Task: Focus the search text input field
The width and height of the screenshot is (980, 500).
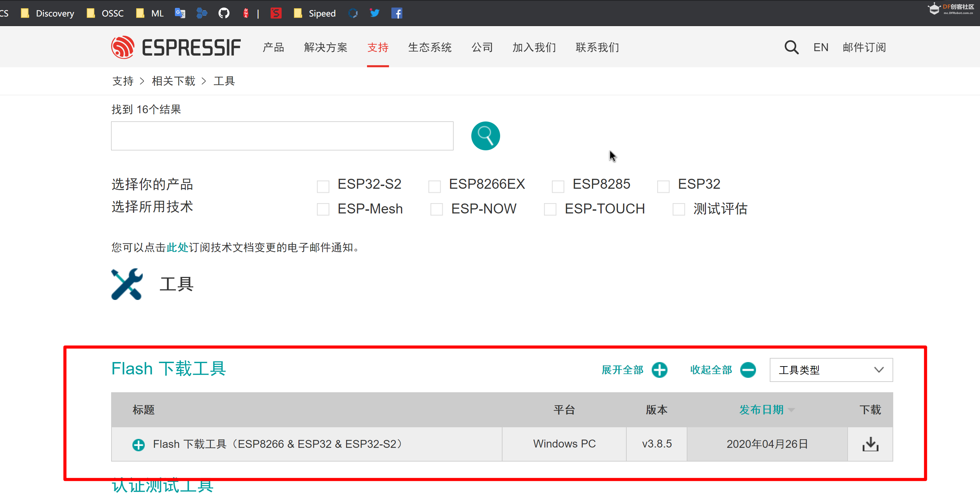Action: point(282,136)
